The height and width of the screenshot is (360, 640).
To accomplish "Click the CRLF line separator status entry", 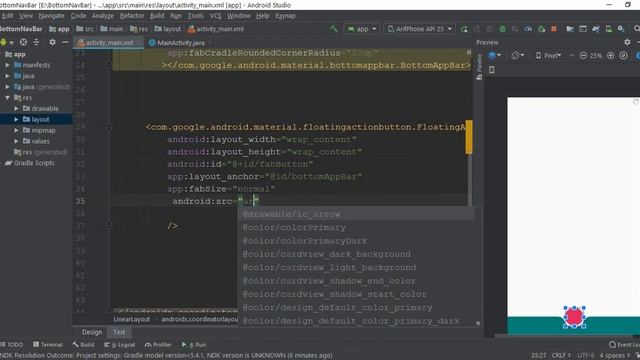I will [561, 356].
